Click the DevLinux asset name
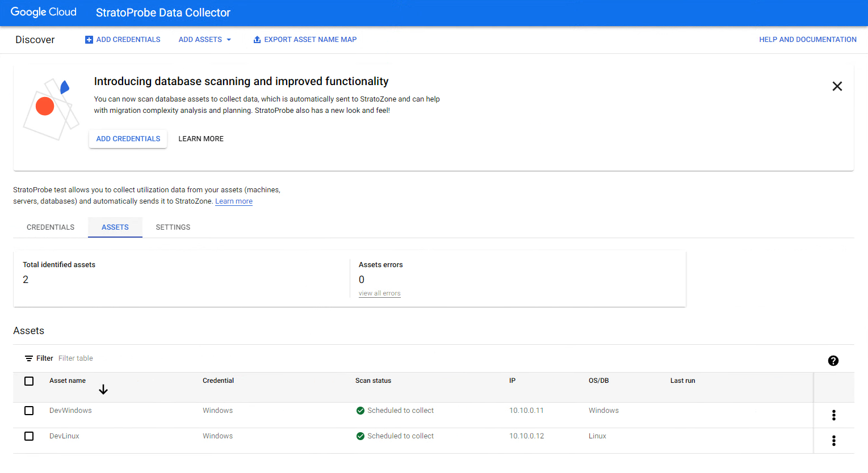Screen dimensions: 868x473 point(64,436)
